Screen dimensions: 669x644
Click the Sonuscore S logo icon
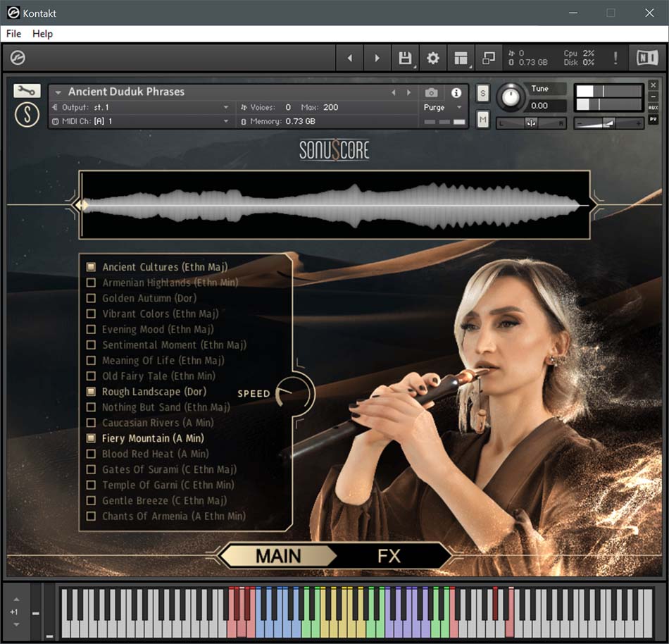click(27, 114)
